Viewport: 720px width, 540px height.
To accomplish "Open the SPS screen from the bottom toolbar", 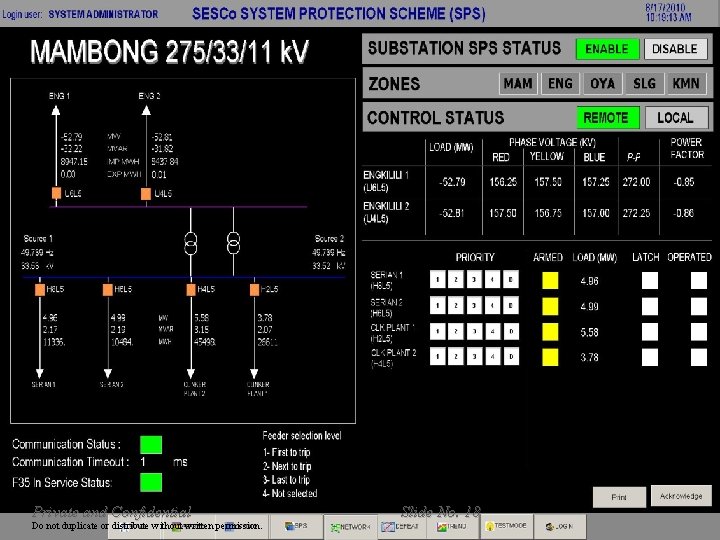I will pos(296,526).
